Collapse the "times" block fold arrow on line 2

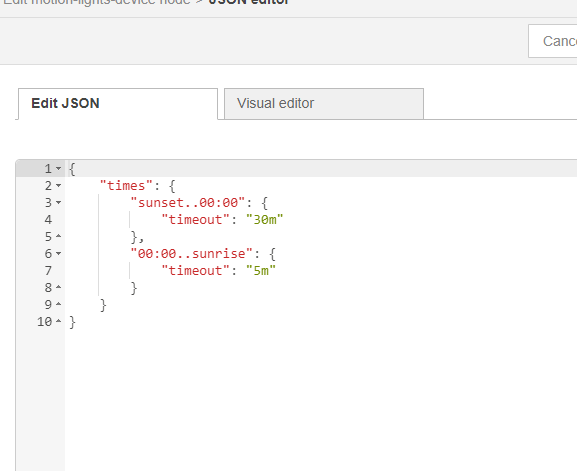pyautogui.click(x=59, y=186)
